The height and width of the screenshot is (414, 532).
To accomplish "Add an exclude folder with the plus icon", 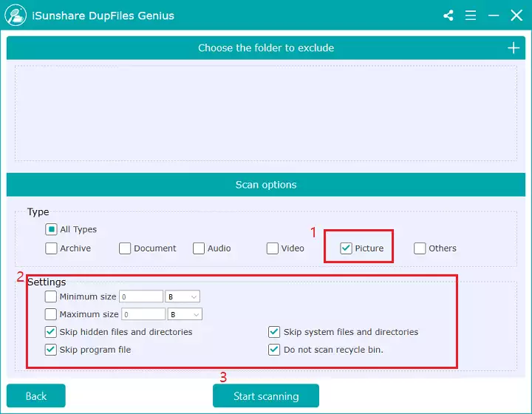I will pyautogui.click(x=514, y=48).
